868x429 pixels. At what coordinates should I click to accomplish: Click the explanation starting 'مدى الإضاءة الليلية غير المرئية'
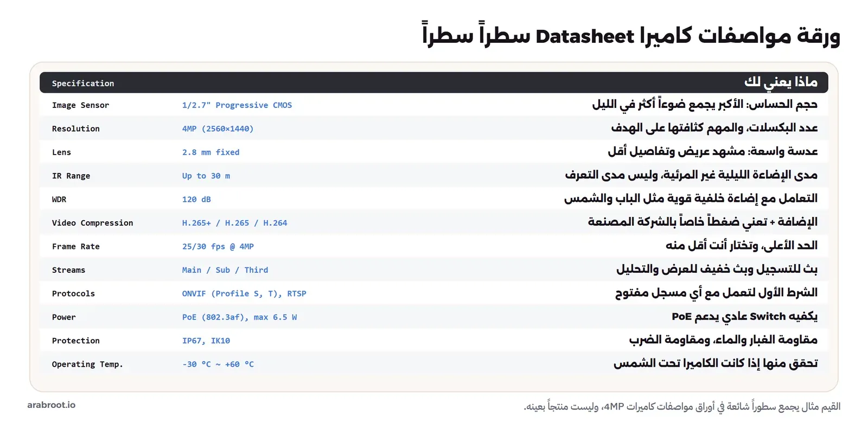[691, 175]
